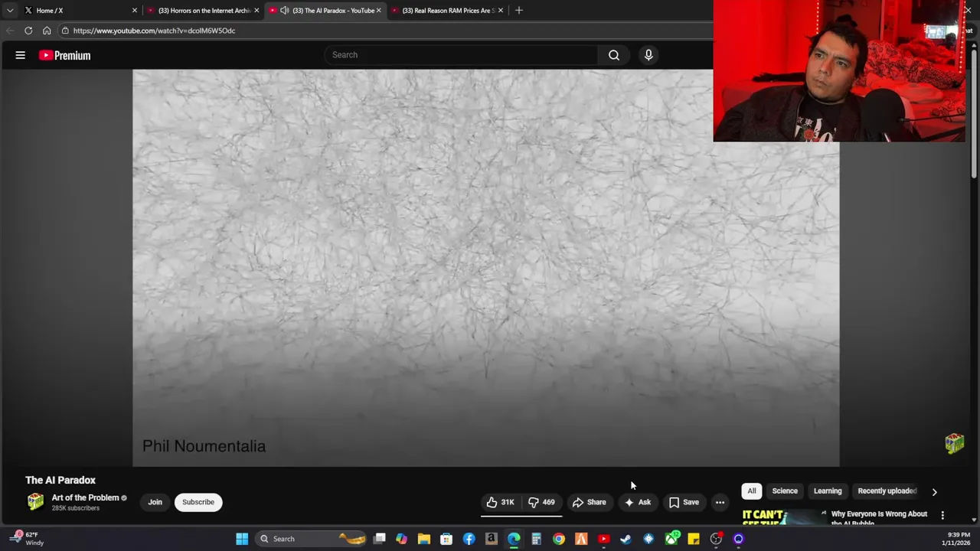This screenshot has height=551, width=980.
Task: Open File Explorer from taskbar
Action: (424, 539)
